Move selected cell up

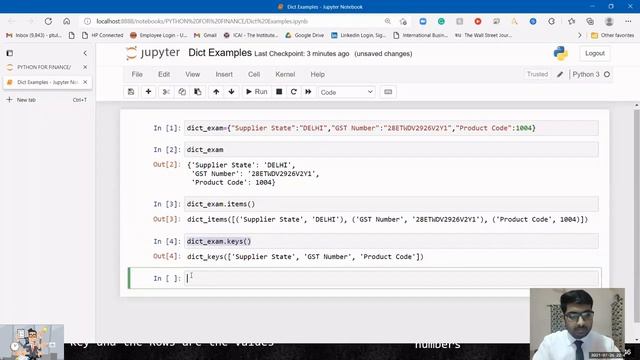point(216,92)
